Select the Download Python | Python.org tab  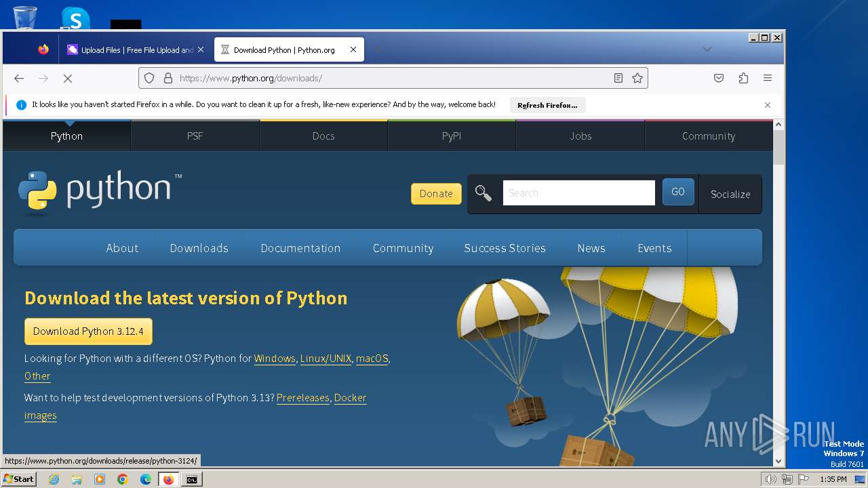coord(289,49)
